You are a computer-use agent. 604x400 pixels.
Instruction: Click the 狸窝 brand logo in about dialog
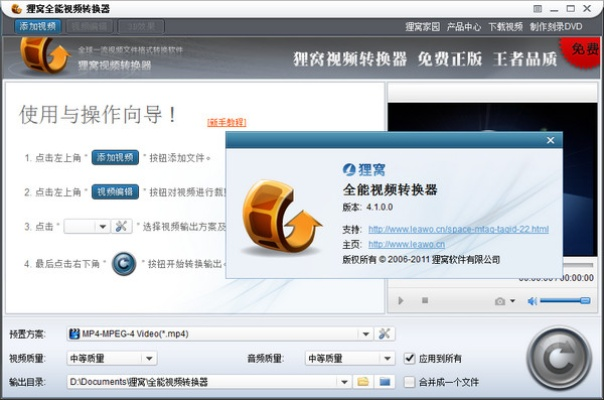tap(364, 170)
